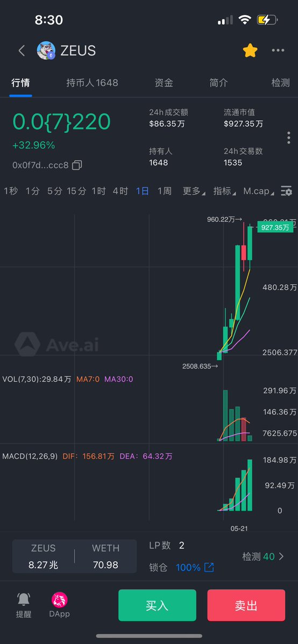Tap the back arrow icon
Viewport: 298px width, 644px height.
[x=22, y=51]
